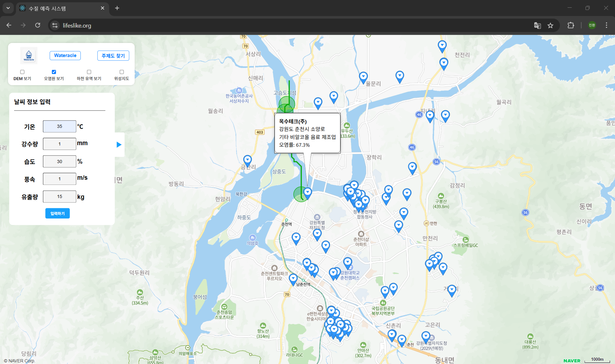Enable the 하천 유역 보기 checkbox
The width and height of the screenshot is (615, 364).
point(89,72)
